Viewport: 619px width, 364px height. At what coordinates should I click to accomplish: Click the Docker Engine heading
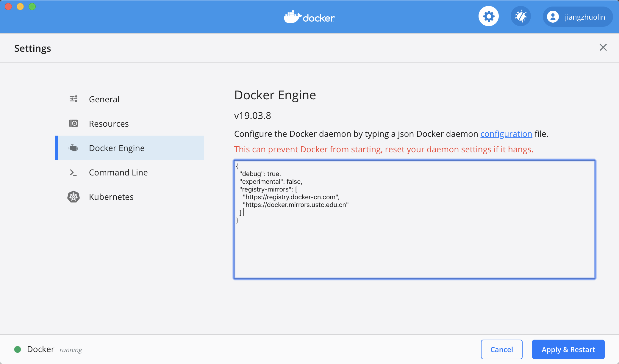[x=275, y=95]
